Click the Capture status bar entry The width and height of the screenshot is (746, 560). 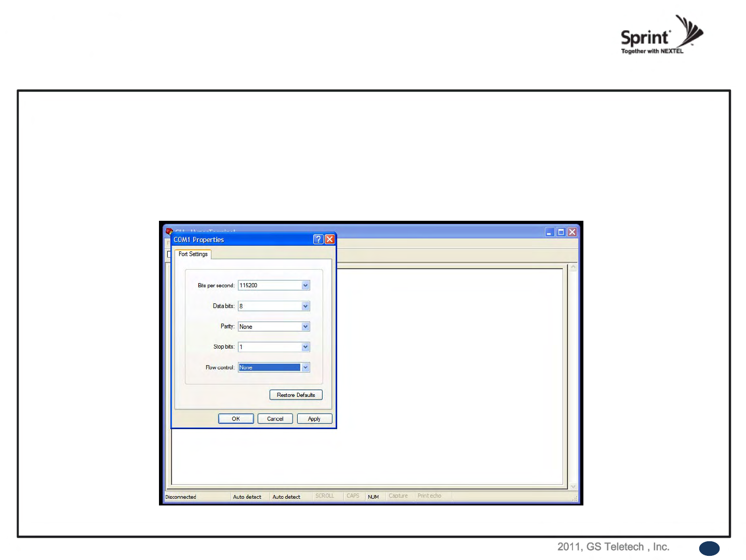pos(398,496)
